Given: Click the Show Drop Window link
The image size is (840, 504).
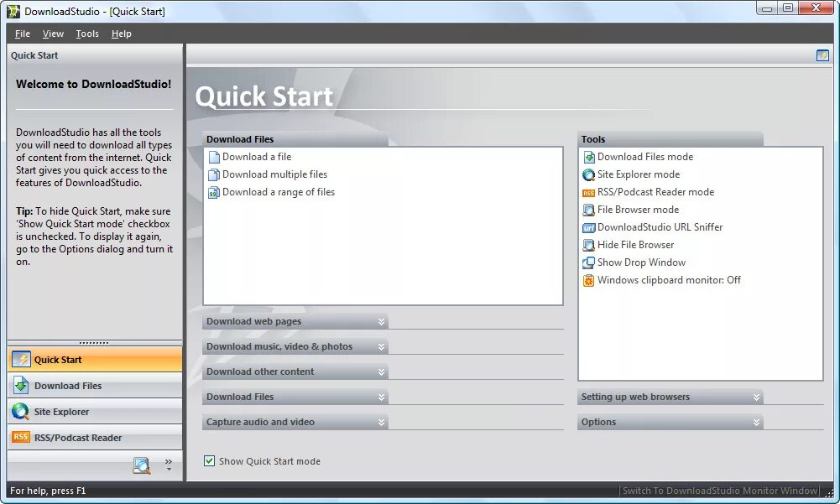Looking at the screenshot, I should tap(642, 262).
